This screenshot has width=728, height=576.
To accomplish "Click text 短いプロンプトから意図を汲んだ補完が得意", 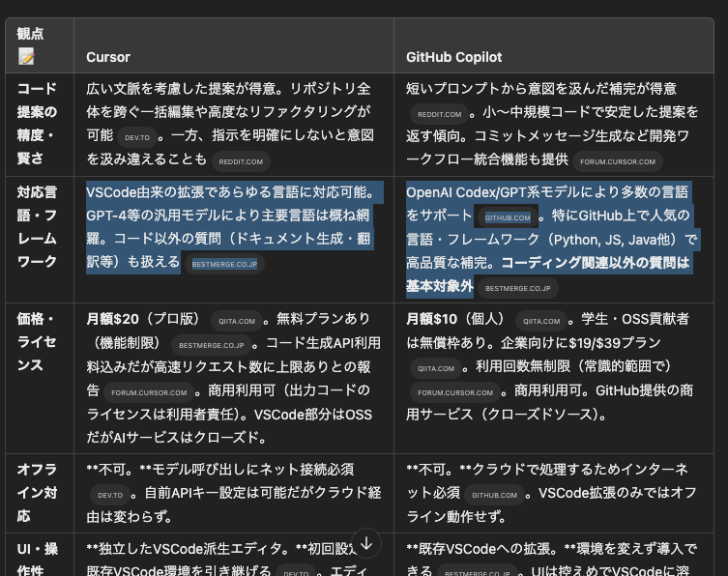I will pos(541,88).
